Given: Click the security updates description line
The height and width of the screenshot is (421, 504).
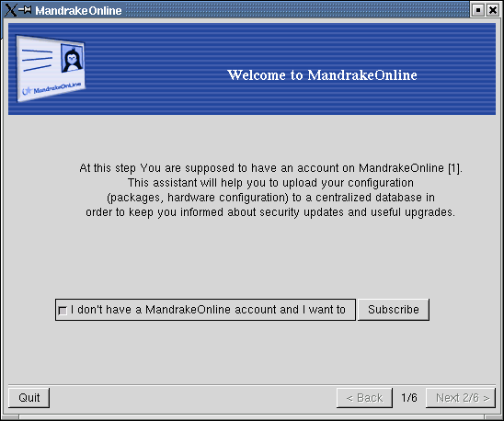Looking at the screenshot, I should coord(270,212).
